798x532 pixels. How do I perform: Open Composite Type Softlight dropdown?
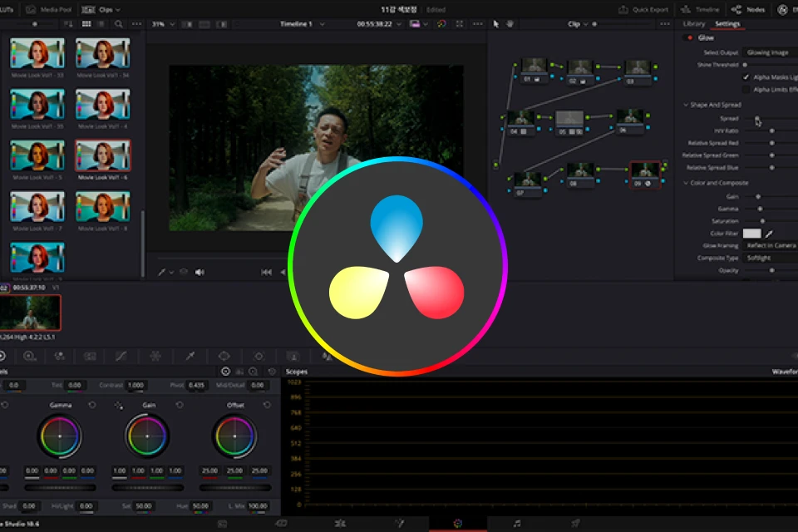770,259
